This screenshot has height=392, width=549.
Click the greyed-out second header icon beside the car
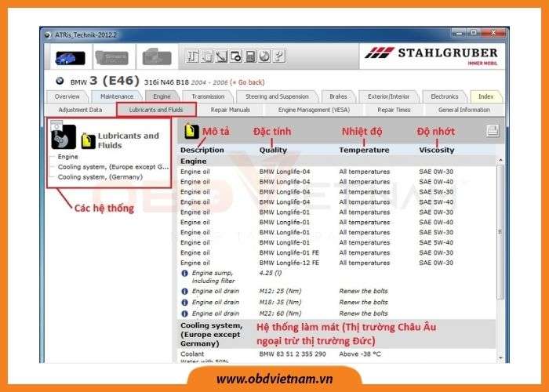(x=111, y=57)
